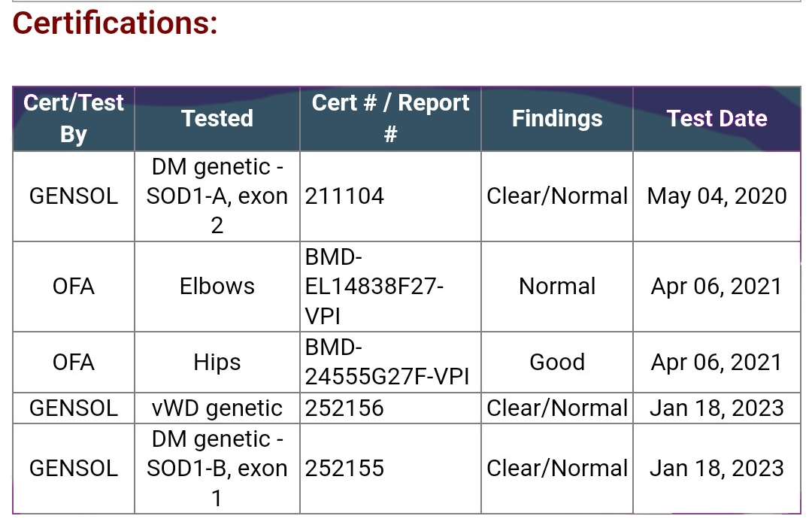Select report number 211104

[x=344, y=196]
